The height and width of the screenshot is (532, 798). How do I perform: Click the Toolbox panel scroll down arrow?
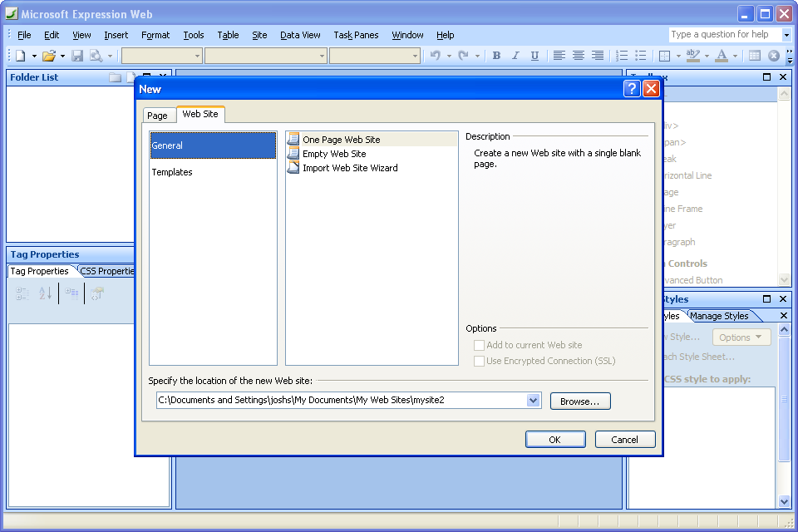click(x=784, y=279)
